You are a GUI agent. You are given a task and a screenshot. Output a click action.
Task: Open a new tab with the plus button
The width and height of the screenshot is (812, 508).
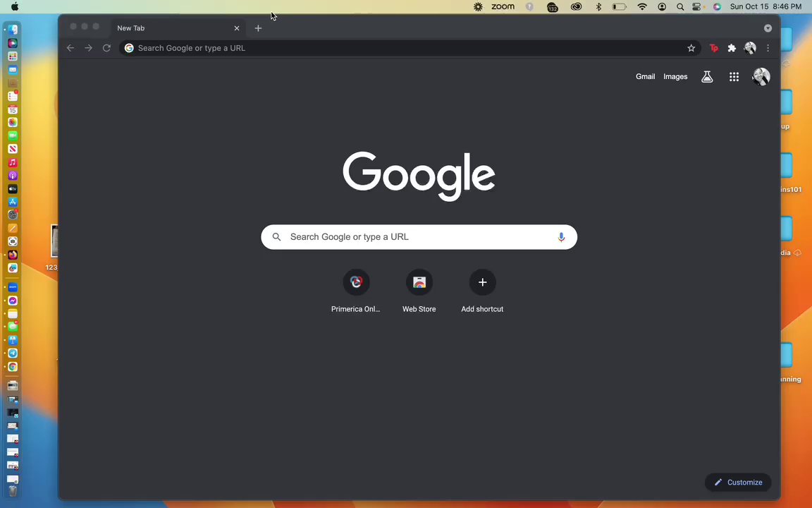click(258, 28)
